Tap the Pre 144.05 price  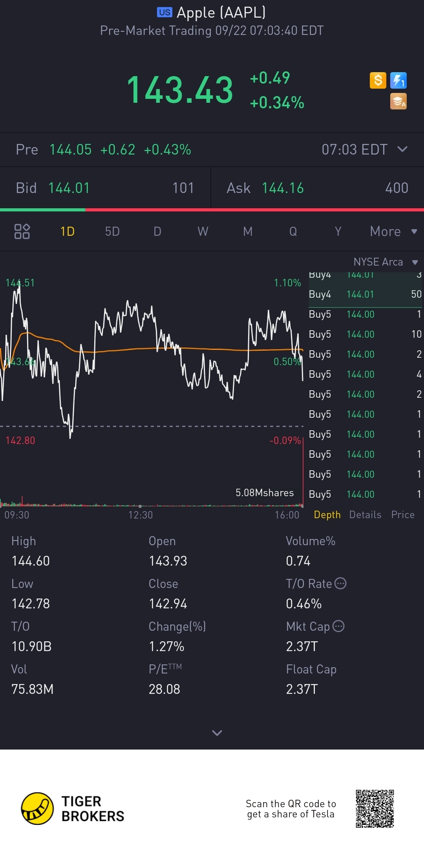coord(70,149)
